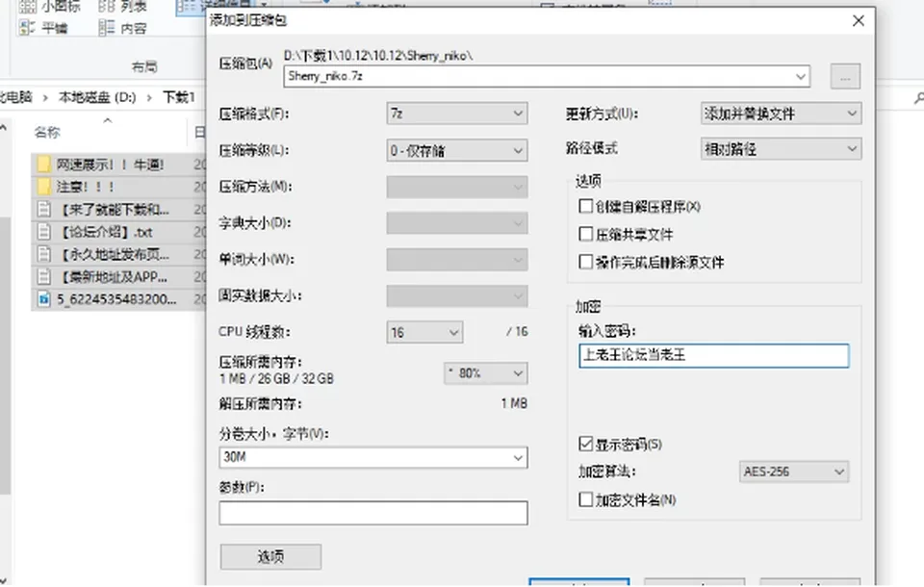
Task: Select the text file icon of 【来了就能下载和...
Action: (43, 209)
